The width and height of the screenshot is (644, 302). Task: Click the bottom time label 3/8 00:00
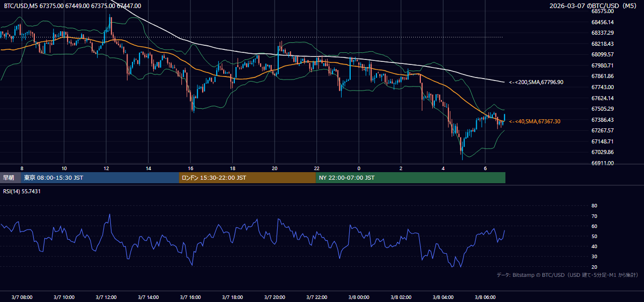coord(359,297)
